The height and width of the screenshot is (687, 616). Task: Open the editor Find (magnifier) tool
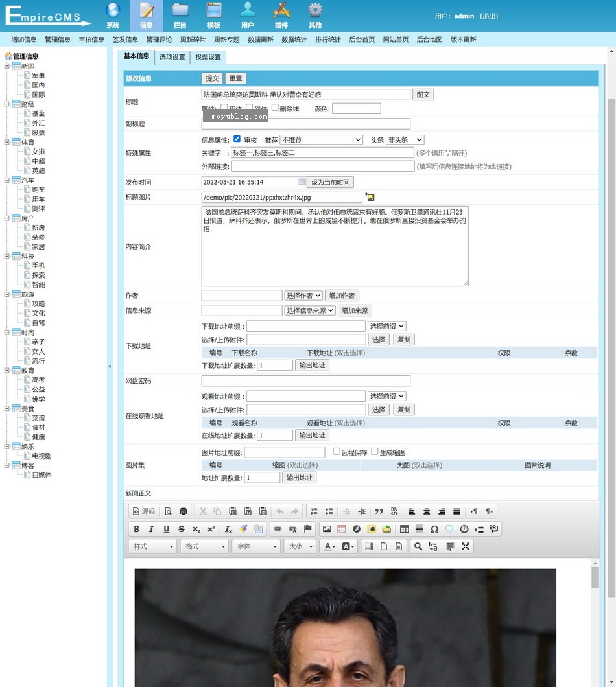coord(418,546)
